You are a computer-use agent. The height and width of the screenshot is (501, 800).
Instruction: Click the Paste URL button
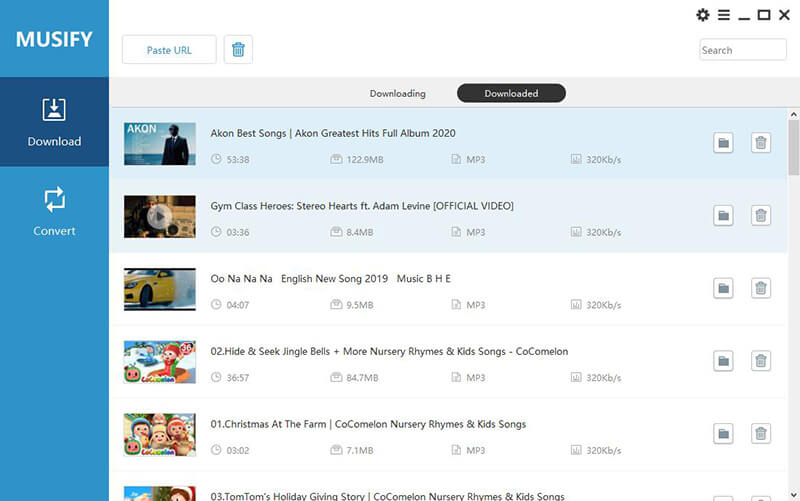(x=169, y=49)
